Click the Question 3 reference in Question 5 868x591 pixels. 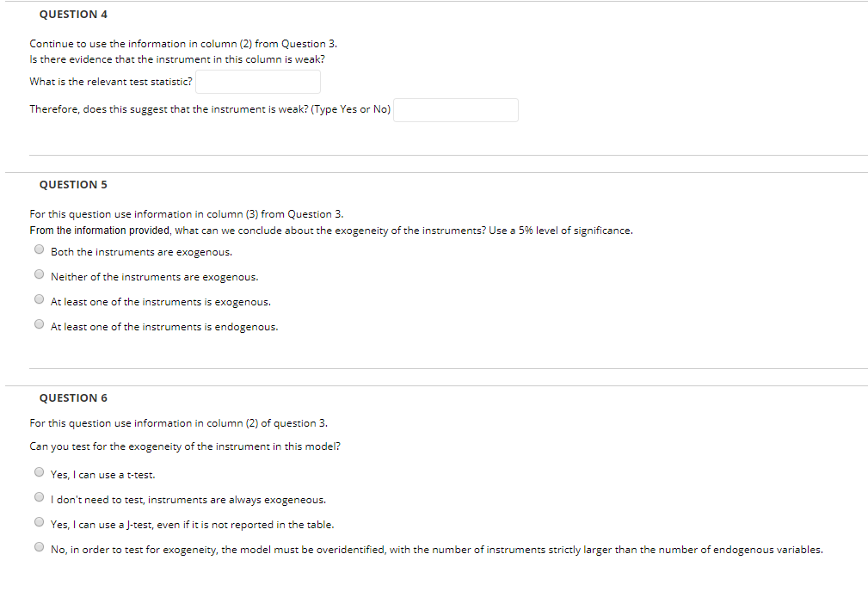[317, 213]
